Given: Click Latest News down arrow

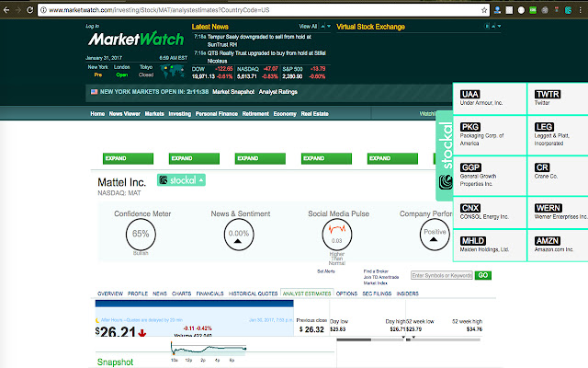Looking at the screenshot, I should [x=329, y=27].
